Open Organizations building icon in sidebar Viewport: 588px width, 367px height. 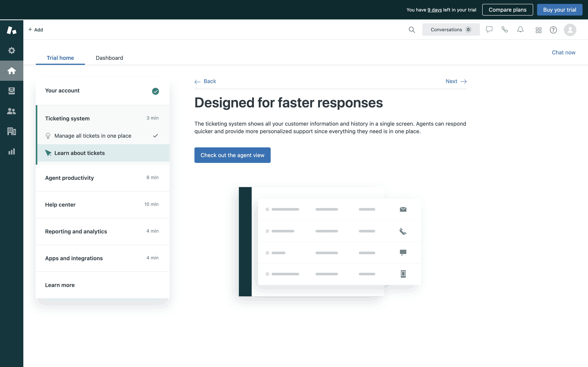coord(11,131)
